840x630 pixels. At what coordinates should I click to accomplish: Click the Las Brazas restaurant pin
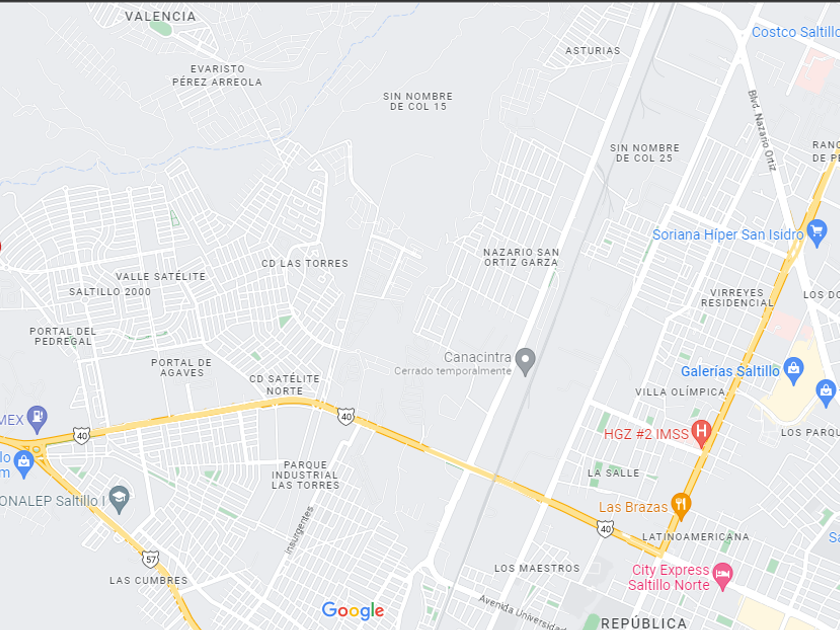tap(680, 506)
